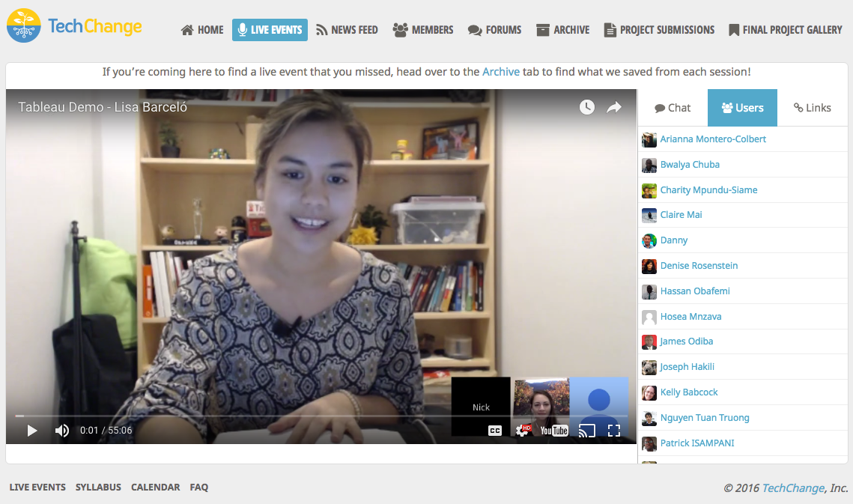The width and height of the screenshot is (853, 504).
Task: Open the News Feed
Action: coord(347,30)
